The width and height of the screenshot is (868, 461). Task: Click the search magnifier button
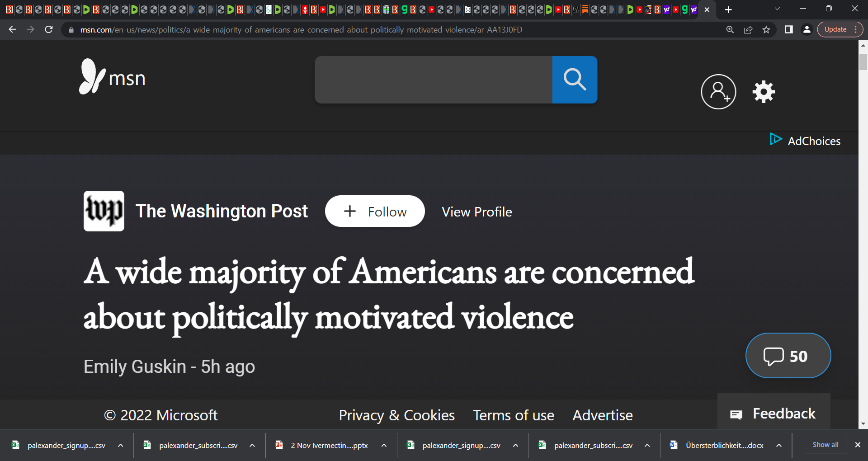(x=575, y=80)
